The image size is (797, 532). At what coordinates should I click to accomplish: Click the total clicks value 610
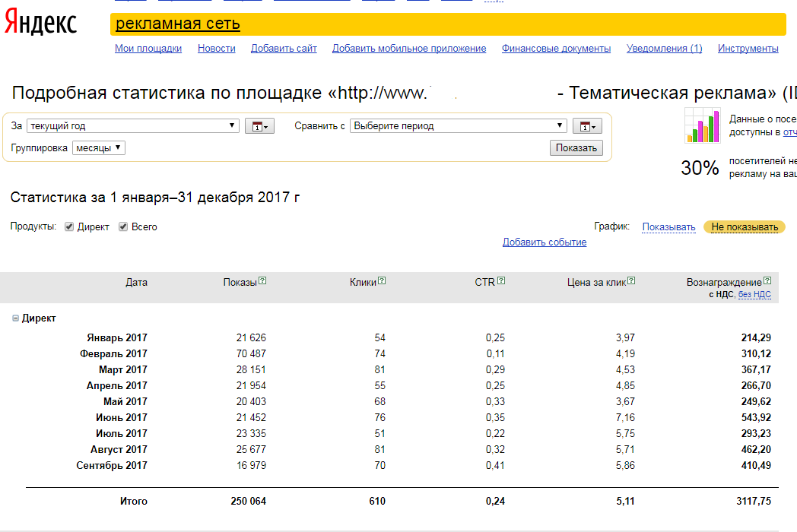[x=377, y=501]
